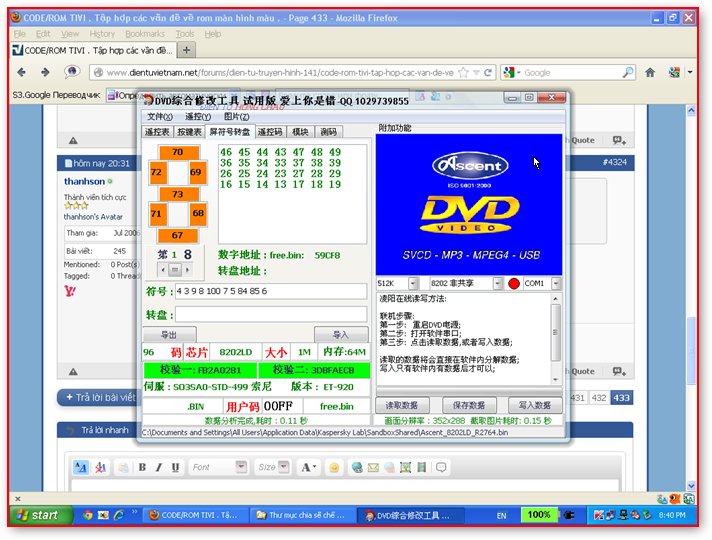The width and height of the screenshot is (712, 540).
Task: Click Kaspersky tray icon
Action: pyautogui.click(x=598, y=515)
